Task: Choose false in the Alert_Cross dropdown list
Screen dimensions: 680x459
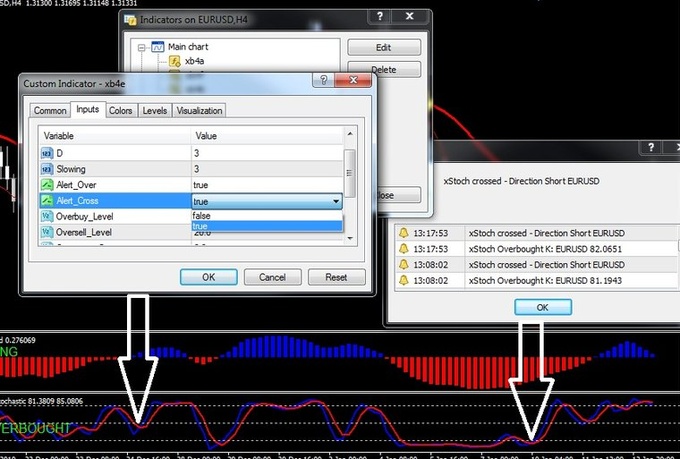Action: (267, 216)
